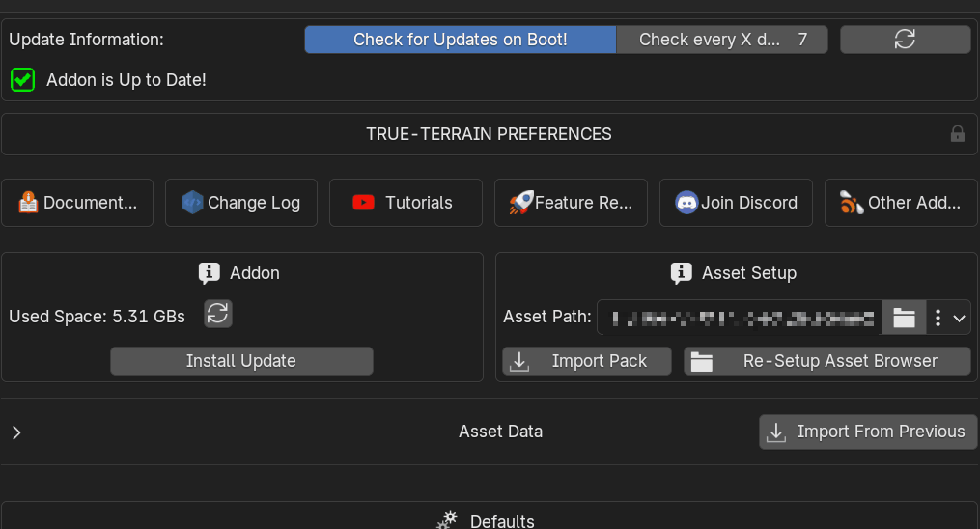The height and width of the screenshot is (529, 980).
Task: Open the Asset Path dropdown arrow
Action: coord(959,317)
